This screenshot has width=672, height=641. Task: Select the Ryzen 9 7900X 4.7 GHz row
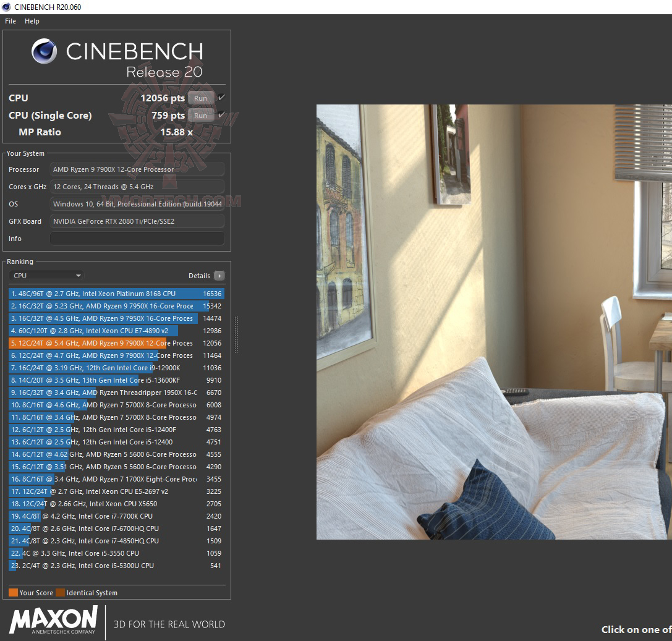[x=116, y=355]
